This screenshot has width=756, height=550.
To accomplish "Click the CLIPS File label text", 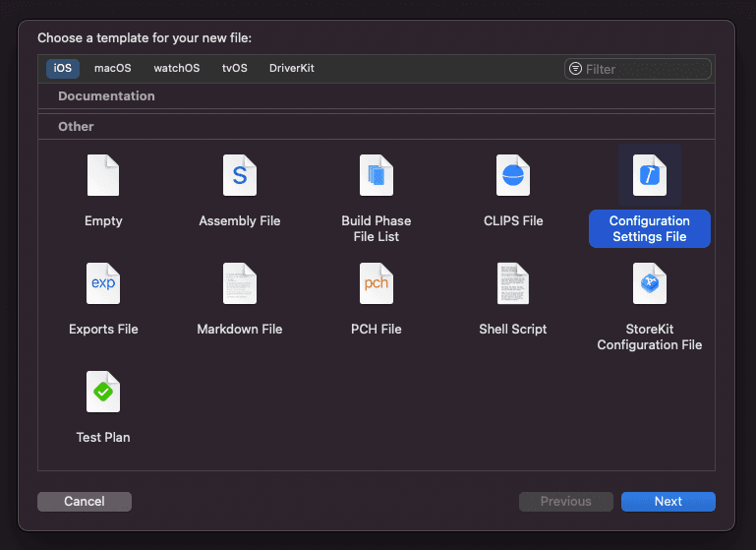I will (x=513, y=221).
